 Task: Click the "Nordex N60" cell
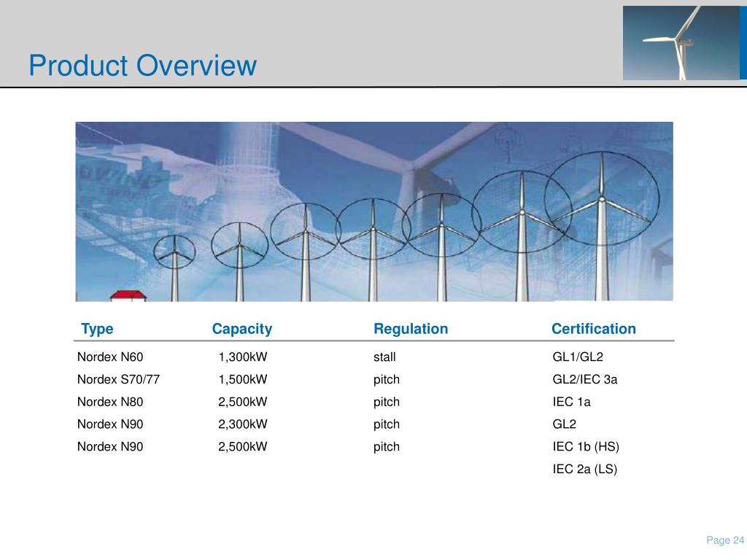pyautogui.click(x=110, y=357)
